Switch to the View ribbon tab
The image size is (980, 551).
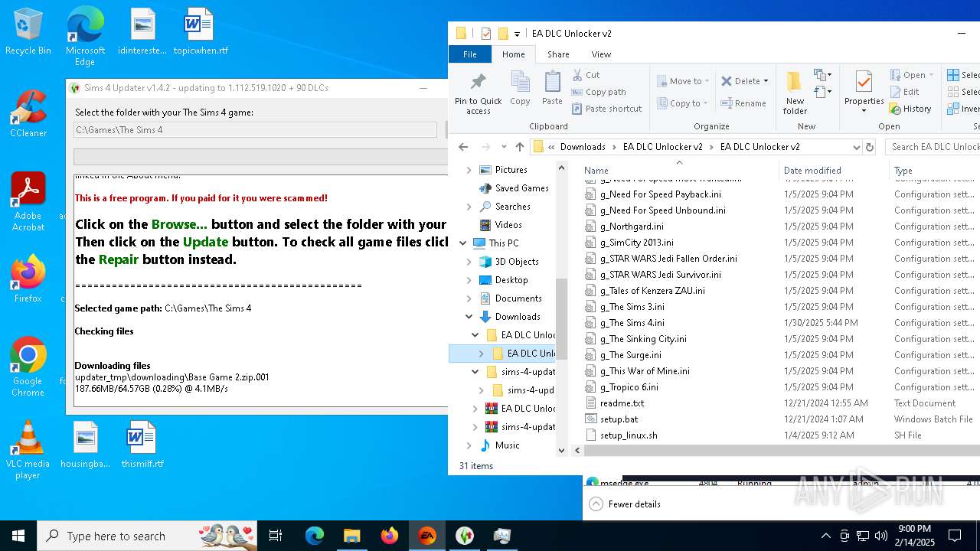[601, 54]
